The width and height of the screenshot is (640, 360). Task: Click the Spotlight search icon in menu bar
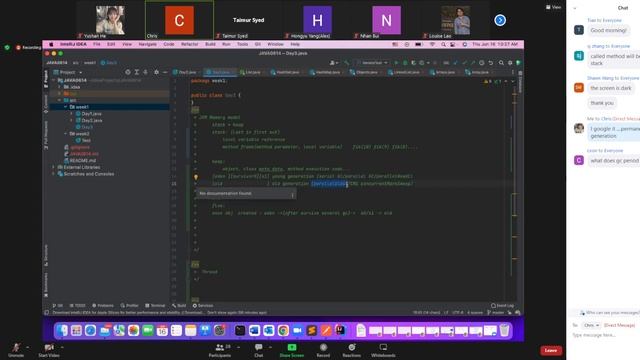coord(443,44)
